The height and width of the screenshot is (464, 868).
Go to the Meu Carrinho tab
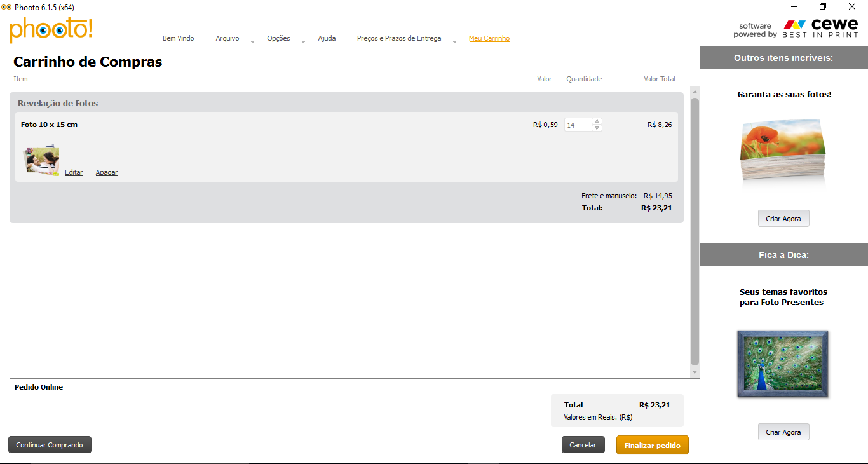point(489,38)
